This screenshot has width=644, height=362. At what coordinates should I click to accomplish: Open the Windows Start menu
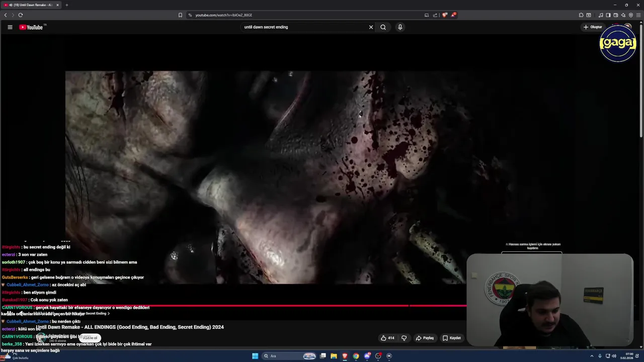(x=255, y=356)
